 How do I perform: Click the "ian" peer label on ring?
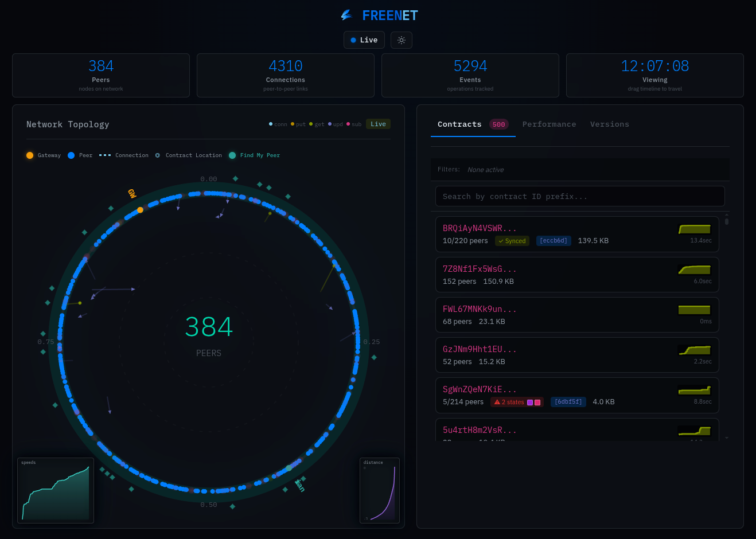300,486
